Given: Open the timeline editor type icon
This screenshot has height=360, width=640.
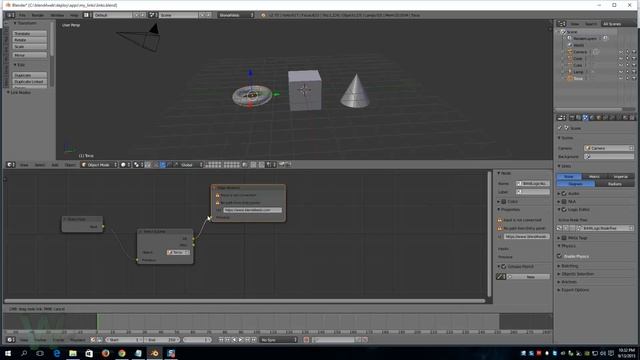Looking at the screenshot, I should click(11, 340).
